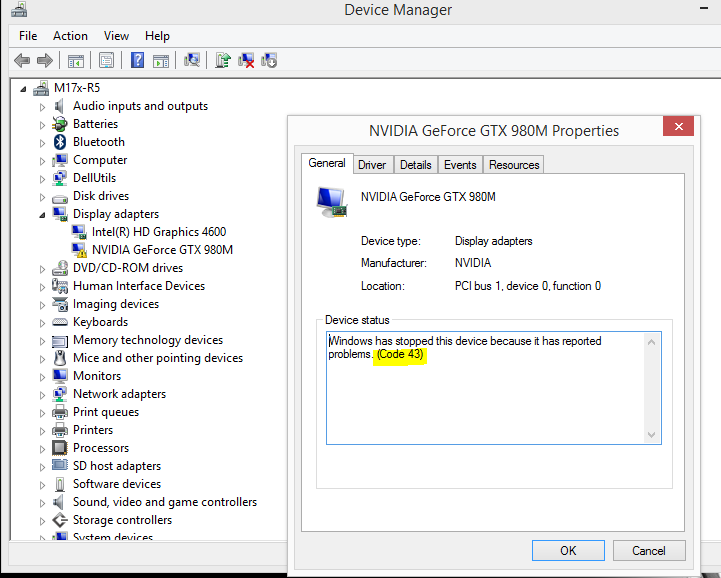Image resolution: width=721 pixels, height=578 pixels.
Task: Click the Monitors category icon
Action: coord(60,376)
